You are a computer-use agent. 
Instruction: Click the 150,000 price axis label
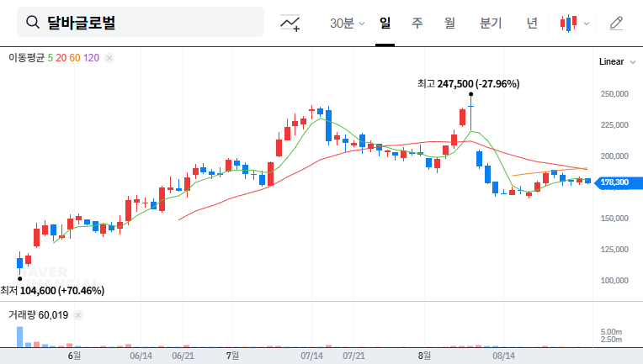point(614,219)
